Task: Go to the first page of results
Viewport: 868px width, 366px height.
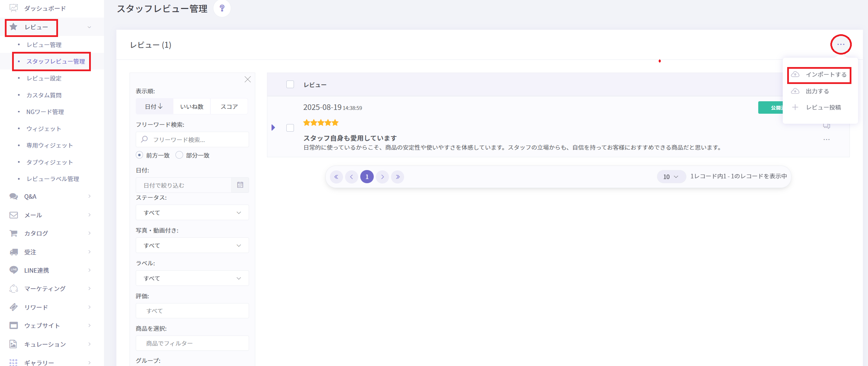Action: 336,177
